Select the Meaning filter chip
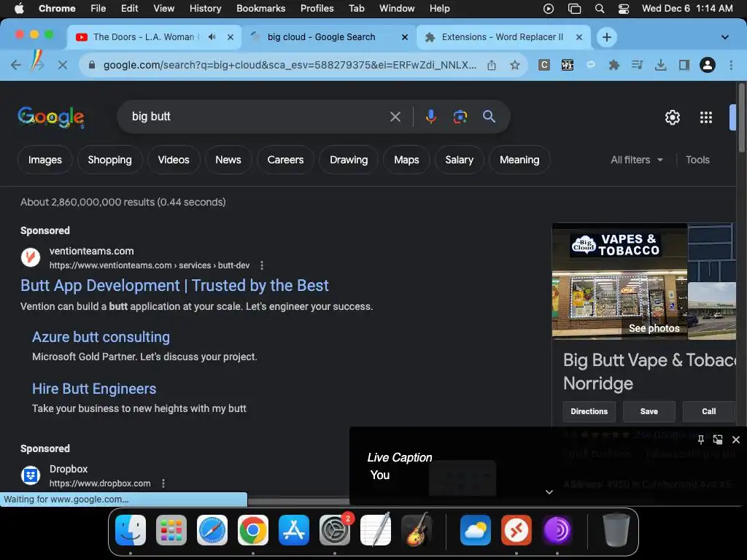 (519, 160)
